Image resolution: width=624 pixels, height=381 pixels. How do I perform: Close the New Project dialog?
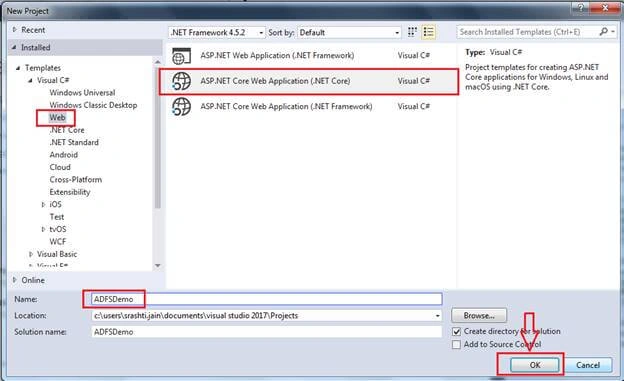pyautogui.click(x=605, y=7)
